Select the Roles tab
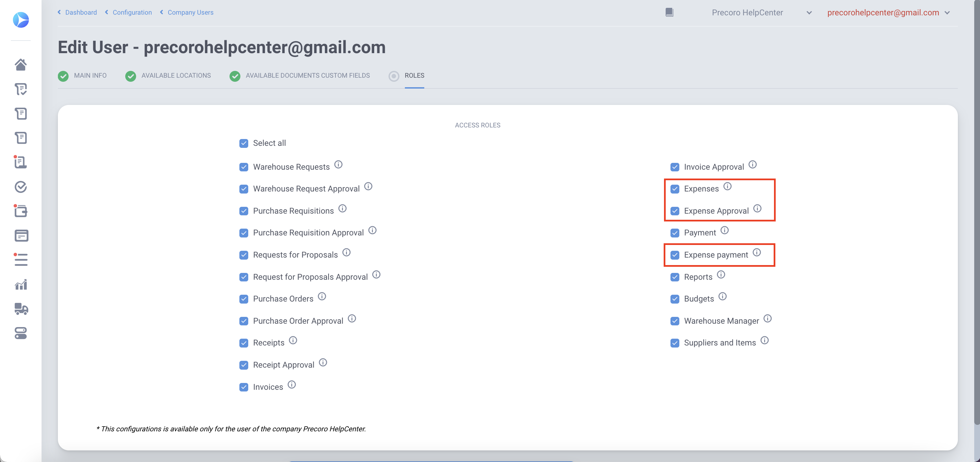 414,75
